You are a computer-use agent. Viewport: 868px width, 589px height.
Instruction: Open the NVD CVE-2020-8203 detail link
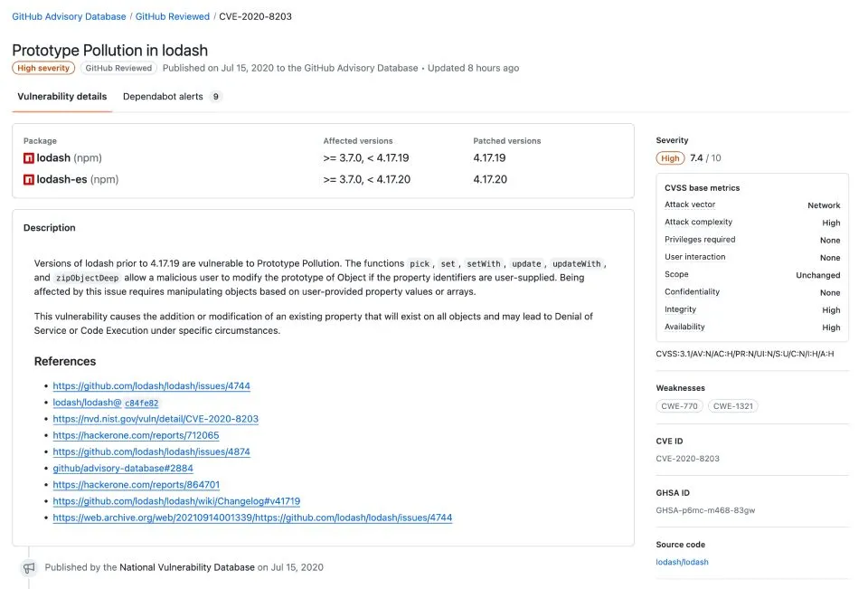[156, 419]
